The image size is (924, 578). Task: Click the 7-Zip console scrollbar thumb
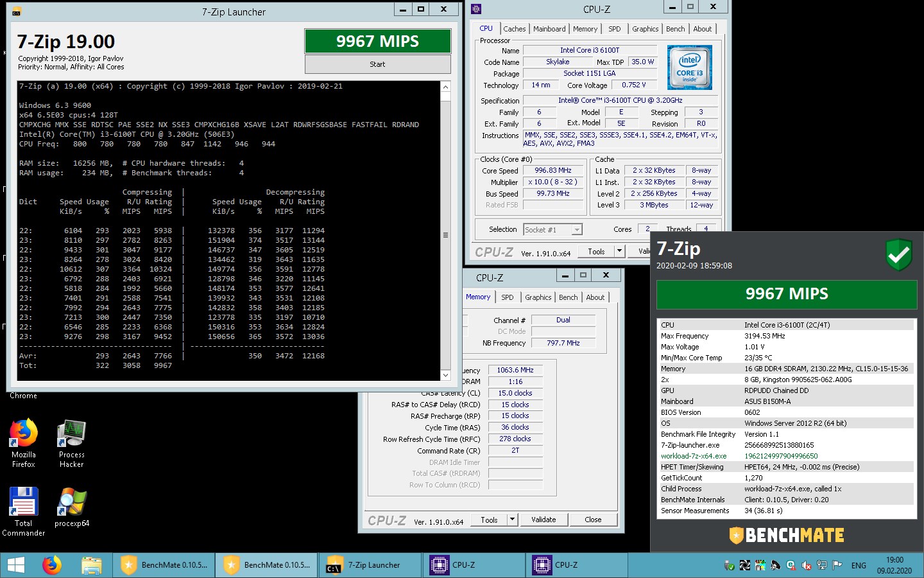(445, 235)
